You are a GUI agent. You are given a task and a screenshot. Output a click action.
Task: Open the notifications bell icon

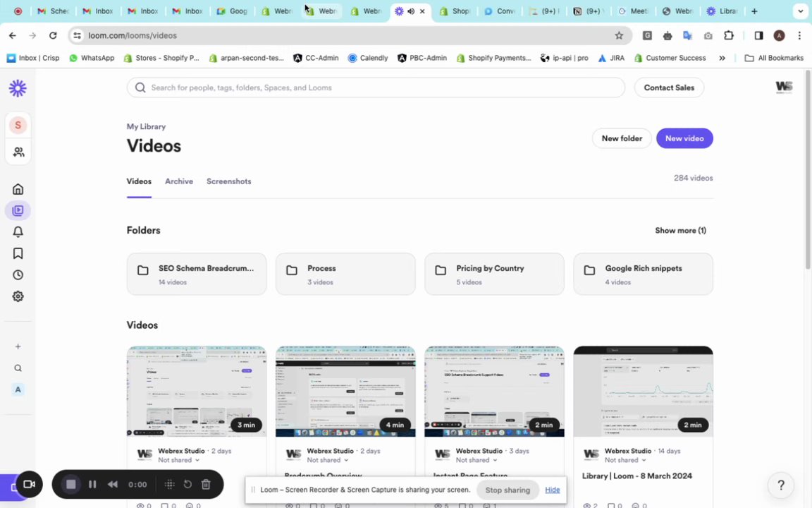tap(18, 231)
